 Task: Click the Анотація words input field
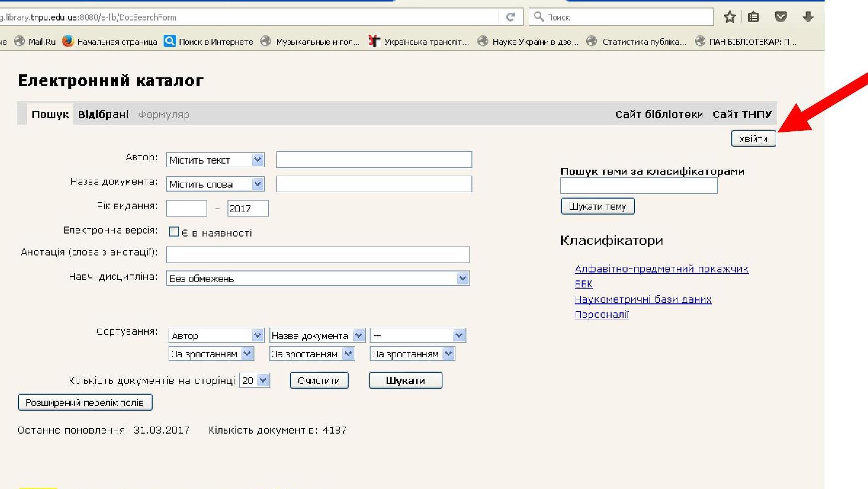coord(318,254)
